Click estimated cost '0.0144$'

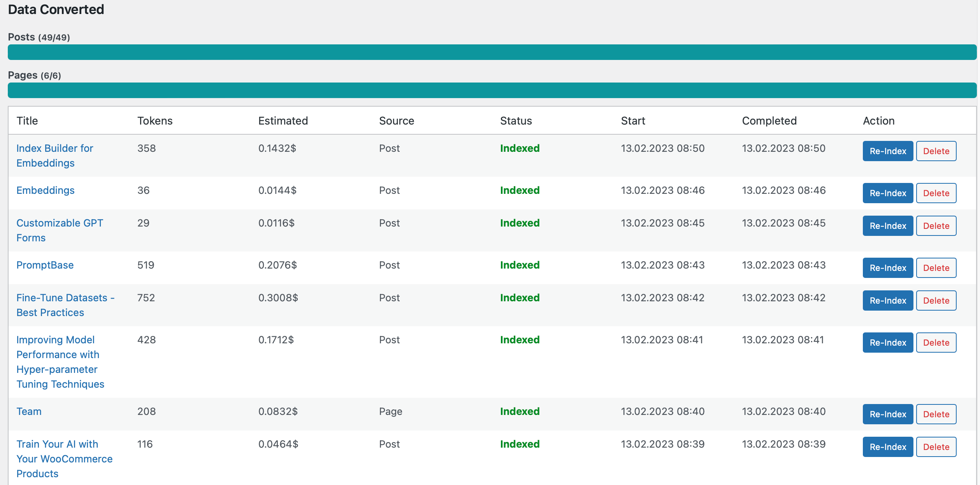[x=277, y=190]
